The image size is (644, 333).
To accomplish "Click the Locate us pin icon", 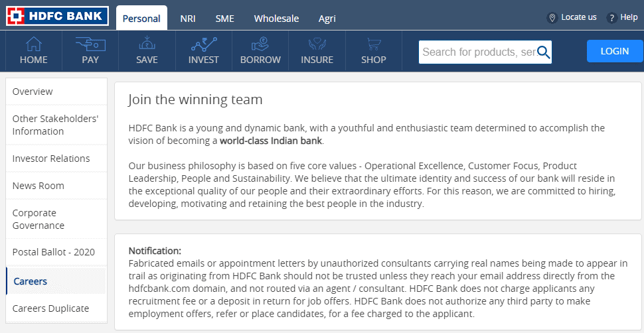I will pyautogui.click(x=552, y=18).
